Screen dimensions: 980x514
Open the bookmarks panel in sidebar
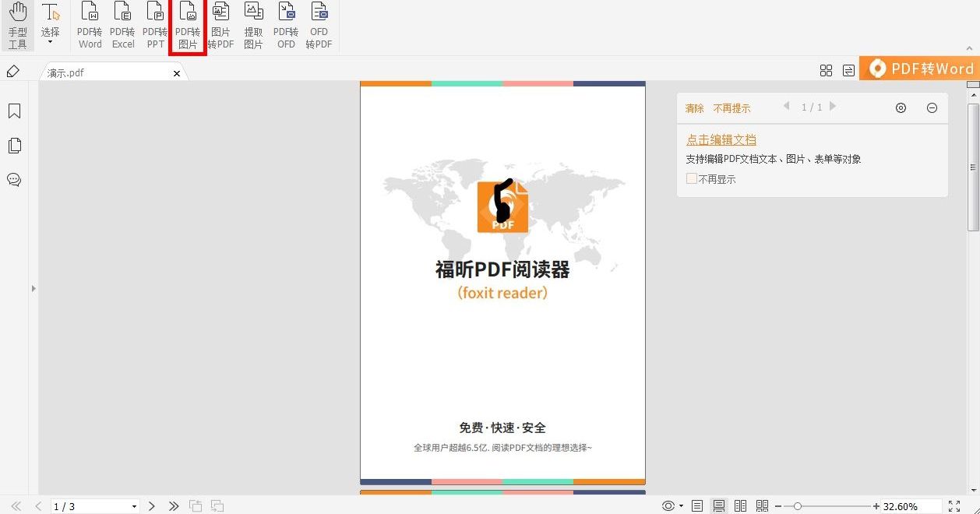click(x=14, y=111)
